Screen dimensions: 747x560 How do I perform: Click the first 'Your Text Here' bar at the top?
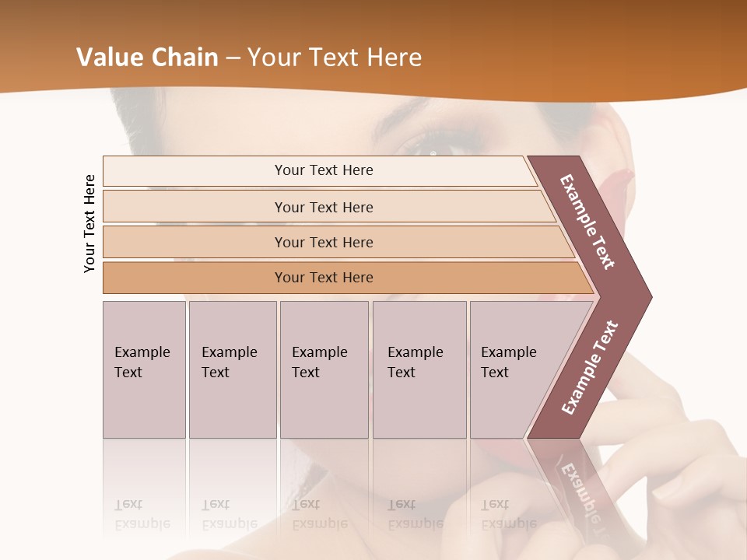pyautogui.click(x=320, y=170)
